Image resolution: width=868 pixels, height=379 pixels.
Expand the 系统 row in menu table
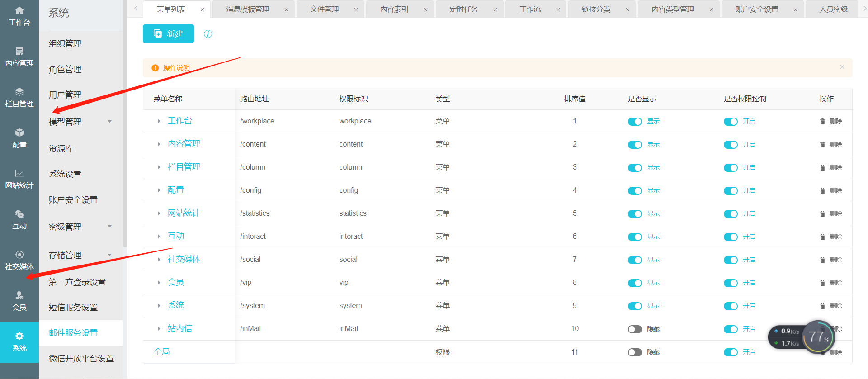[x=159, y=306]
